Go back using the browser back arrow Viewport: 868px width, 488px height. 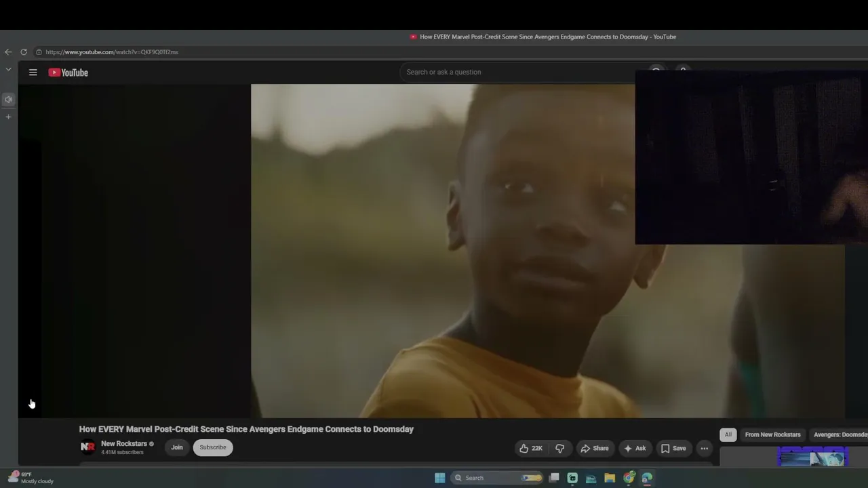point(8,52)
